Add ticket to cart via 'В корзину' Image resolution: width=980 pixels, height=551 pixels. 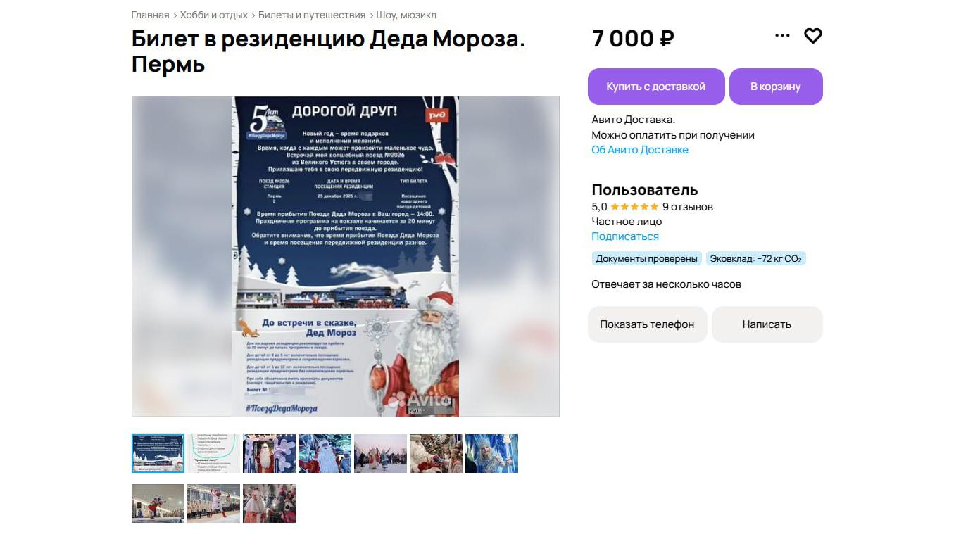pos(776,87)
